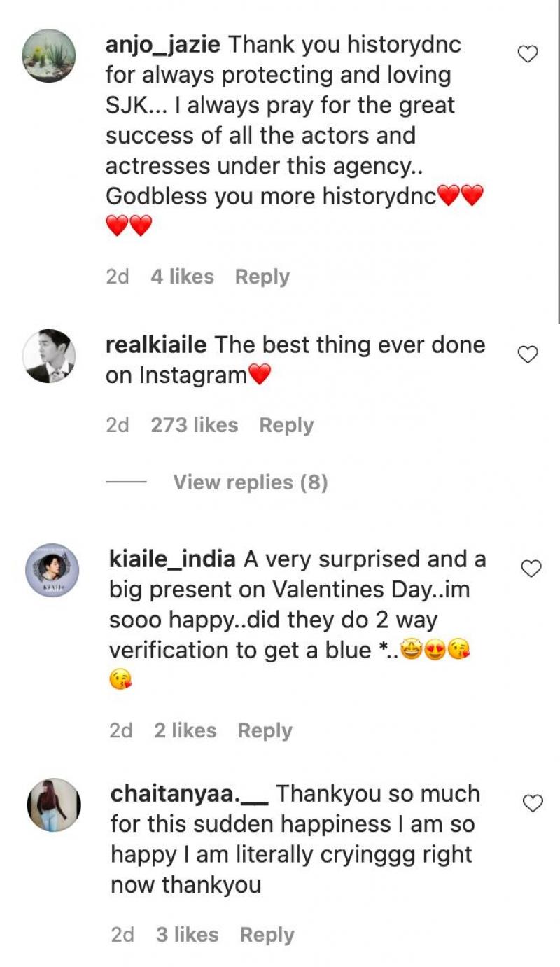Click the comments scrollbar on right edge

(558, 161)
